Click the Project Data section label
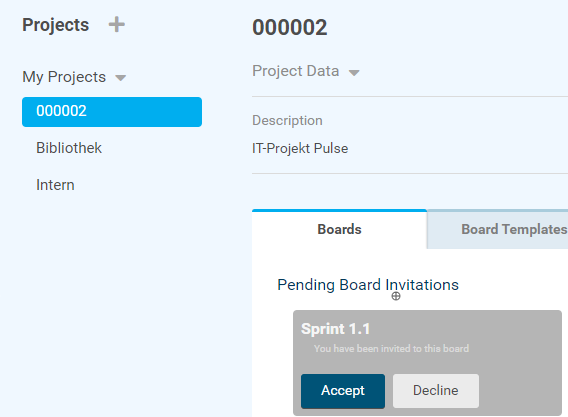Screen dimensions: 568x417 tap(296, 71)
